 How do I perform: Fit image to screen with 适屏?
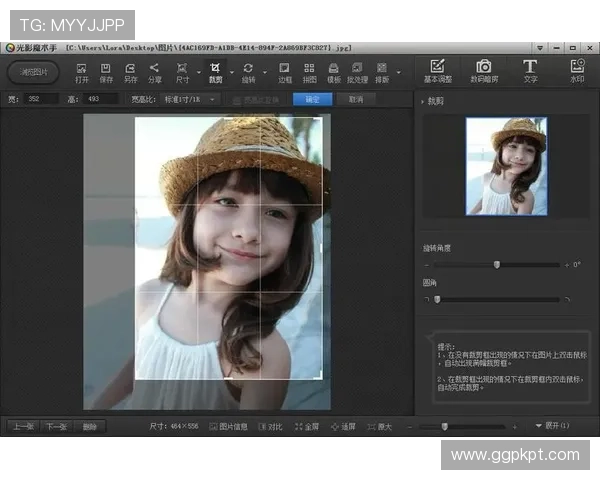click(343, 427)
